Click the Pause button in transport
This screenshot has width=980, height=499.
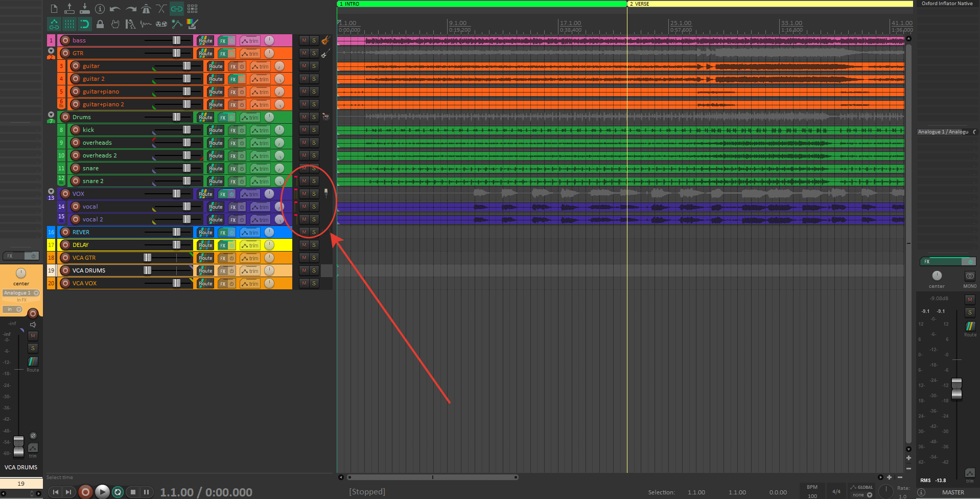tap(146, 492)
